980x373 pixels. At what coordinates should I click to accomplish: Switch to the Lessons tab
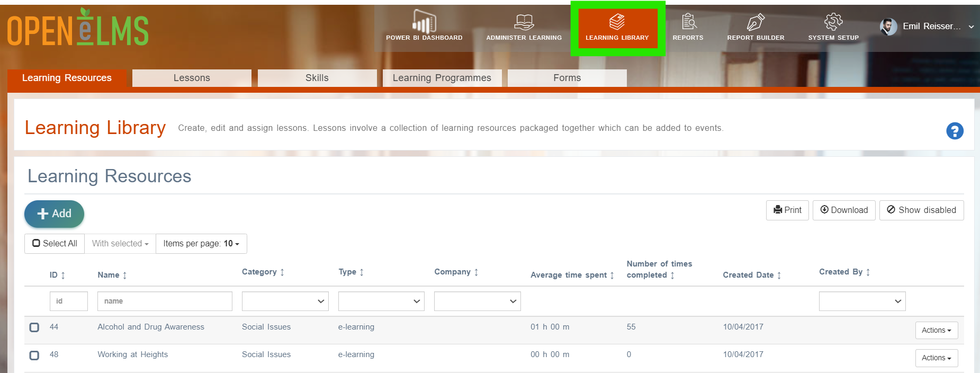tap(192, 78)
